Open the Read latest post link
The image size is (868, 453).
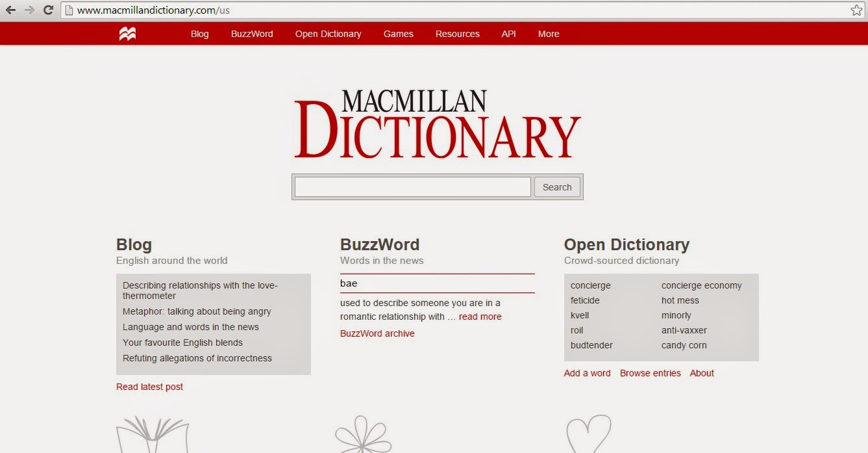click(x=149, y=386)
